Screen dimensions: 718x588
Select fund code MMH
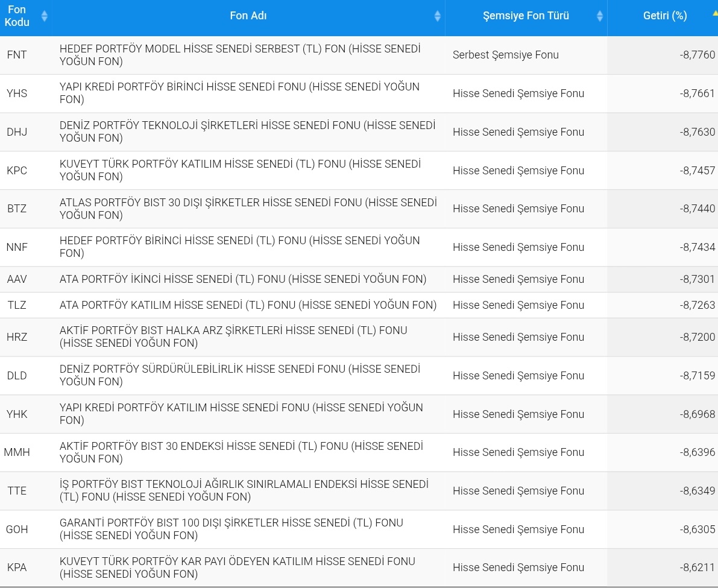pyautogui.click(x=17, y=452)
